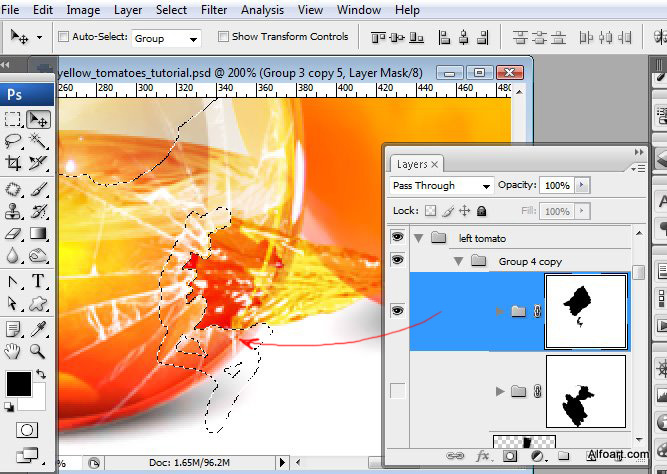Pick the Magic Wand tool
Viewport: 667px width, 474px height.
click(38, 141)
